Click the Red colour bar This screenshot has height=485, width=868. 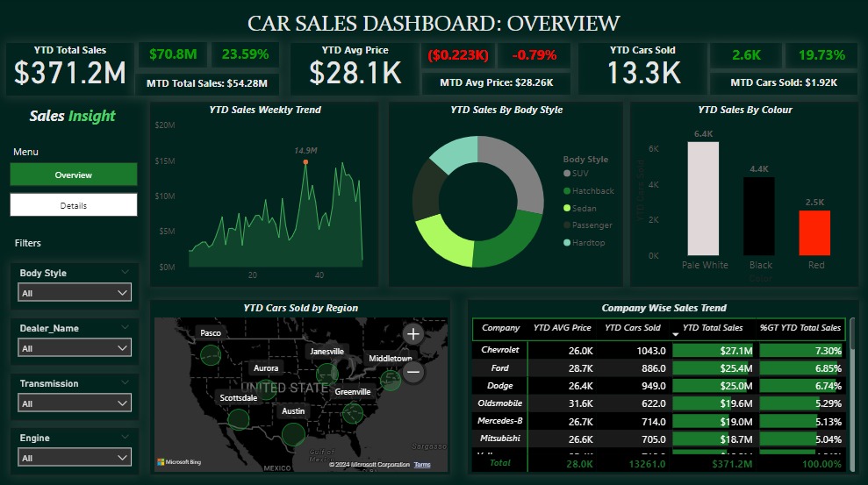click(814, 232)
